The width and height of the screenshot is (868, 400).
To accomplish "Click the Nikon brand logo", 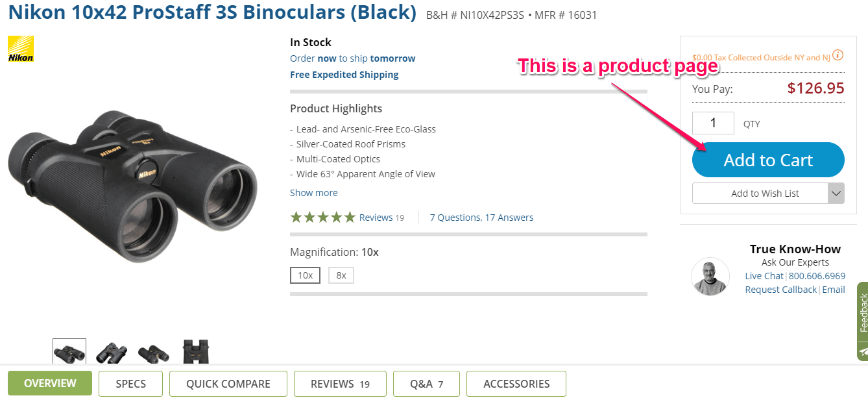I will (x=20, y=48).
